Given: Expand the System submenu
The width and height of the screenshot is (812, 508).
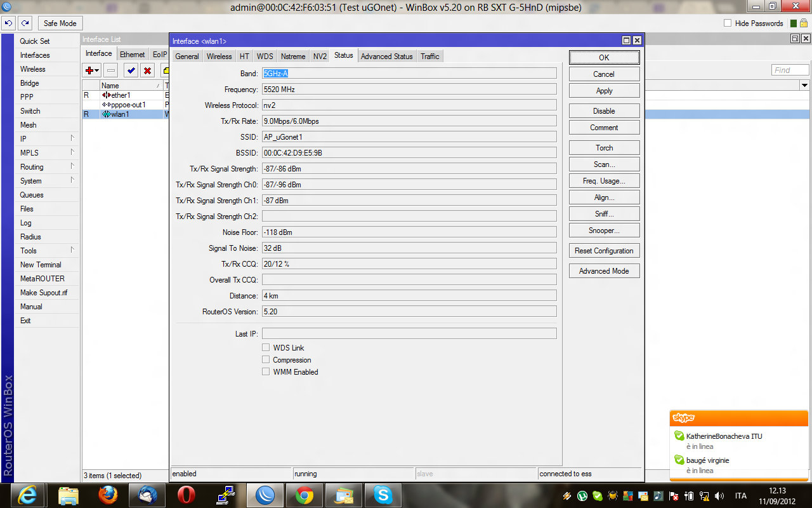Looking at the screenshot, I should point(72,180).
